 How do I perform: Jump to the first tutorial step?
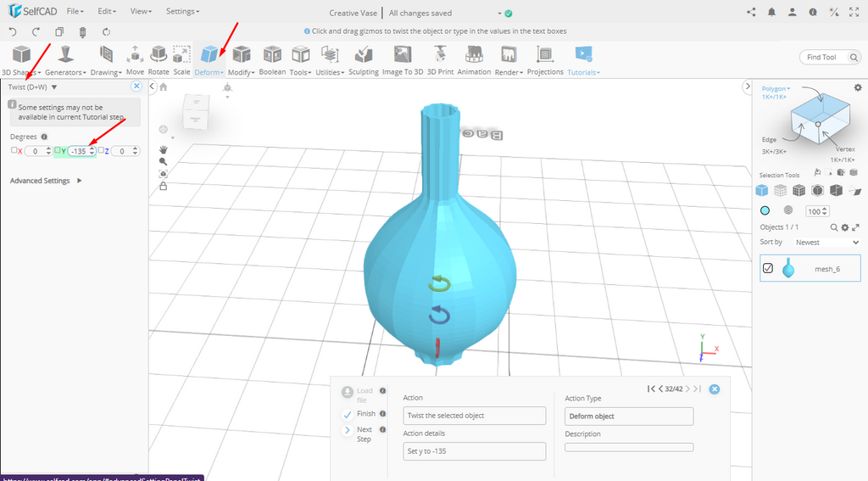click(651, 389)
